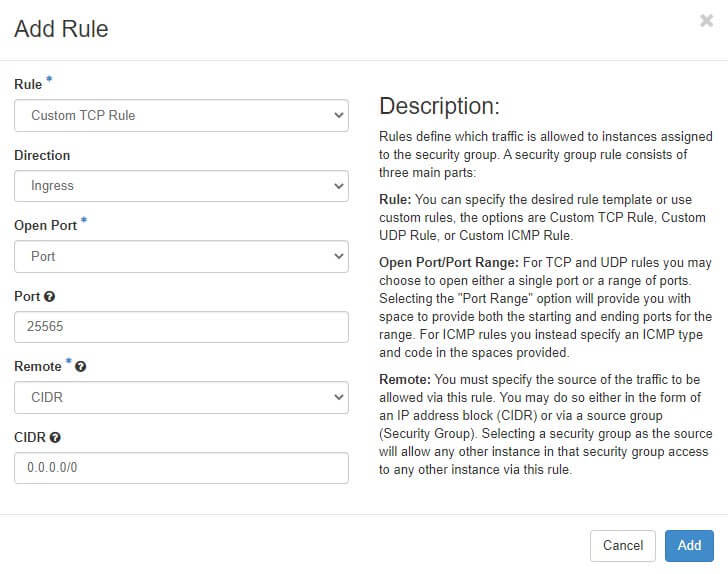Screen dimensions: 728x574
Task: Open the Rule dropdown showing Custom TCP Rule
Action: point(181,115)
